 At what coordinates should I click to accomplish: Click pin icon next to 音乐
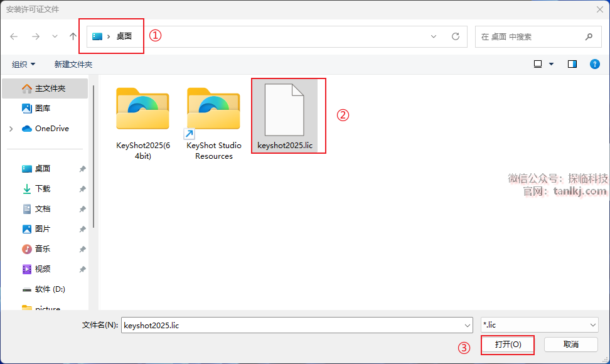[x=82, y=249]
